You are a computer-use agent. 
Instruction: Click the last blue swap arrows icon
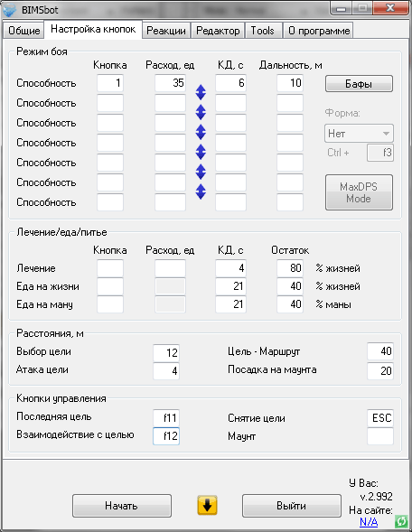point(201,191)
